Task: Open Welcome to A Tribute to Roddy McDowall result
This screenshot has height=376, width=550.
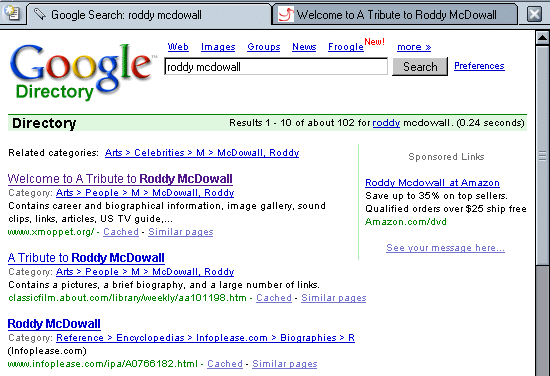Action: (x=120, y=179)
